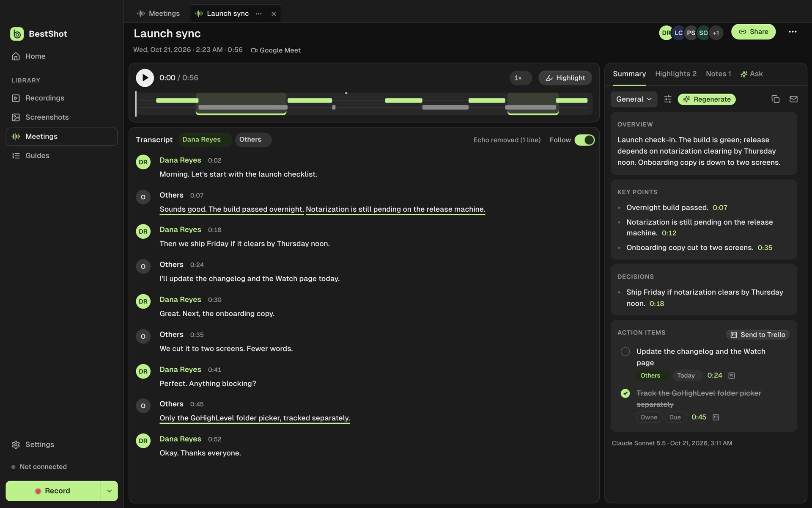This screenshot has width=812, height=508.
Task: Set the Owner chip on GoHighLevel item
Action: point(649,417)
